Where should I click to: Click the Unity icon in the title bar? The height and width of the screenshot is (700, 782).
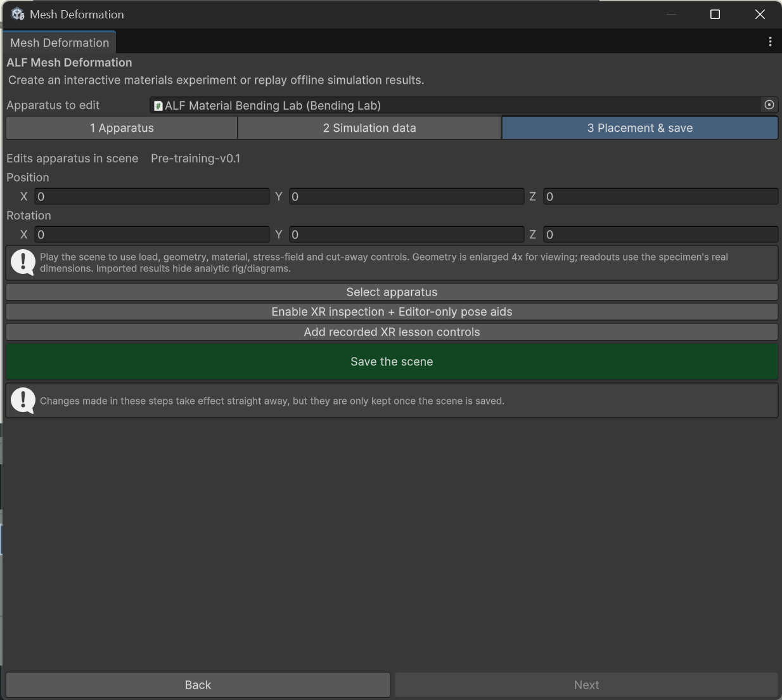click(18, 14)
